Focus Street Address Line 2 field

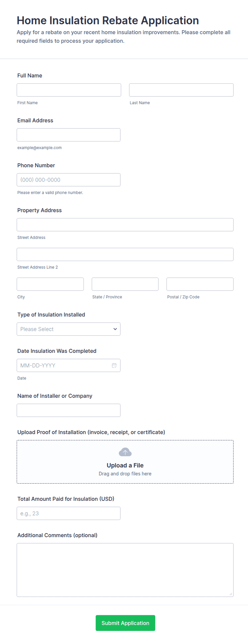(x=125, y=255)
